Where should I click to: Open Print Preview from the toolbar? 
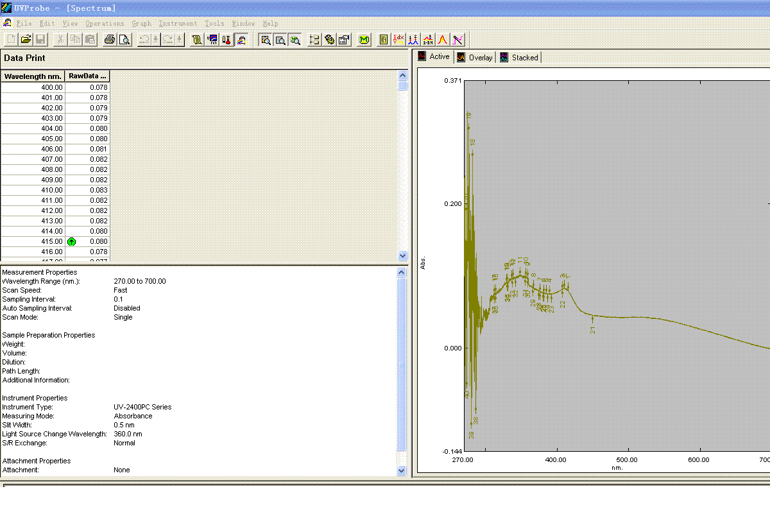pos(124,40)
